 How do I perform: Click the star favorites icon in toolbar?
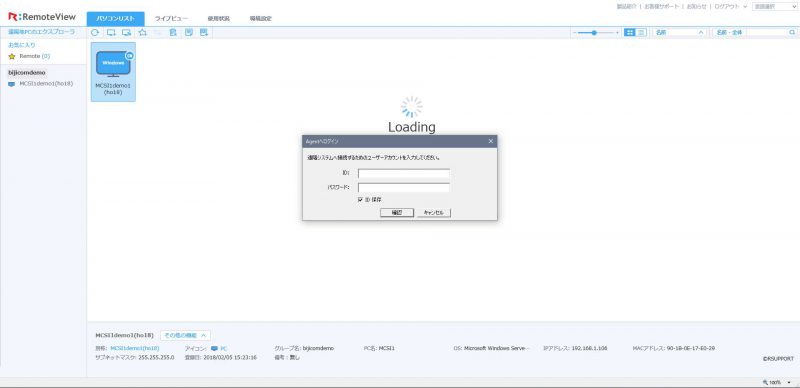pyautogui.click(x=142, y=33)
